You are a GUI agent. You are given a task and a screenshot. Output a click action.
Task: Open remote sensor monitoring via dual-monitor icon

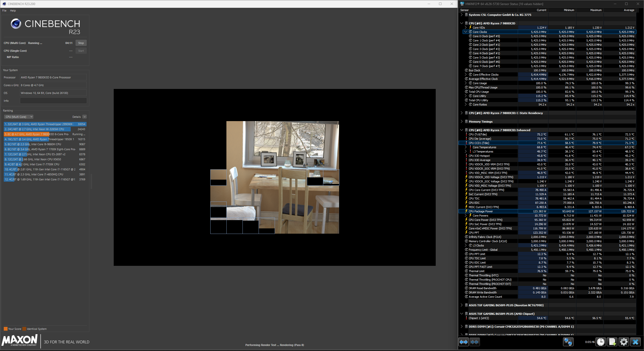[x=568, y=342]
